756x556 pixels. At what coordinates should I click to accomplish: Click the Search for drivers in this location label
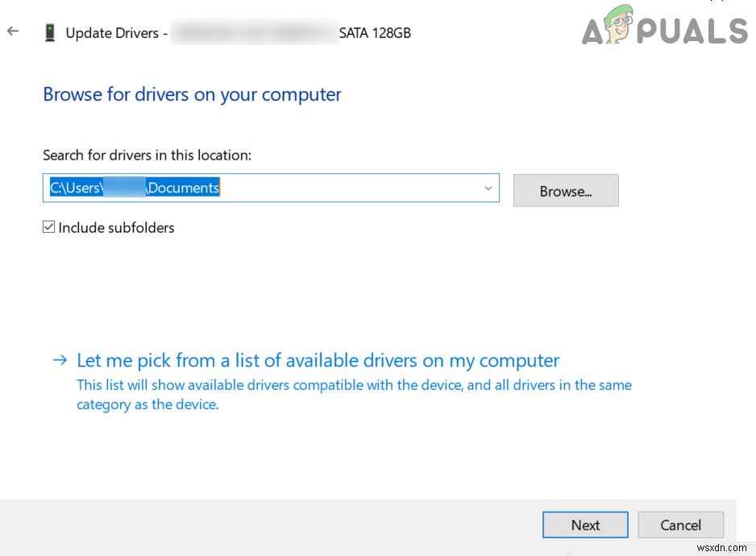pos(147,155)
